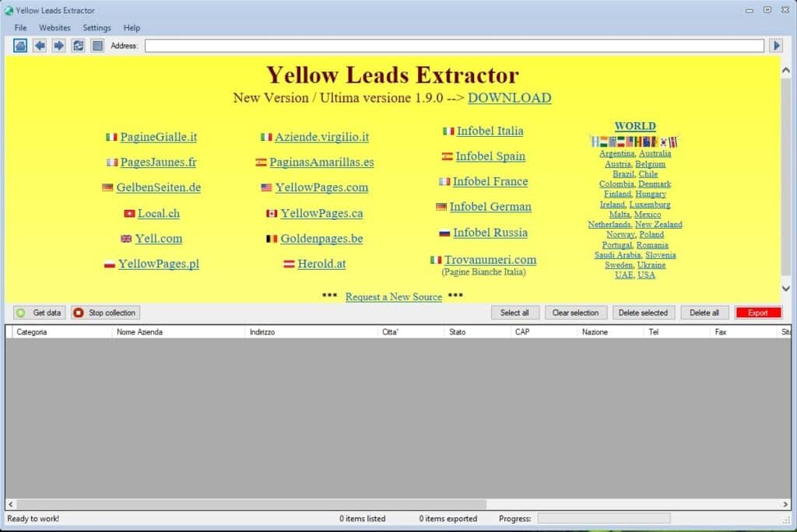Viewport: 797px width, 532px height.
Task: Click the forward arrow navigation icon
Action: point(58,45)
